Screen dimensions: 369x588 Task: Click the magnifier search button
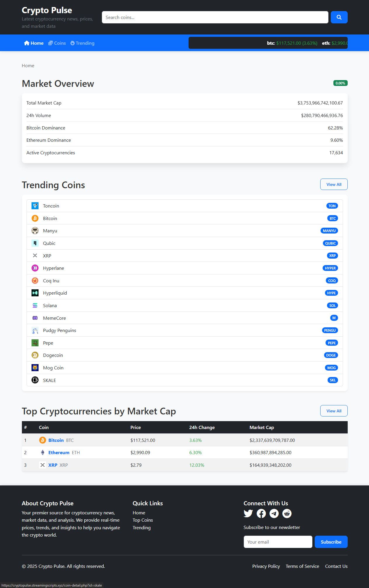tap(339, 17)
